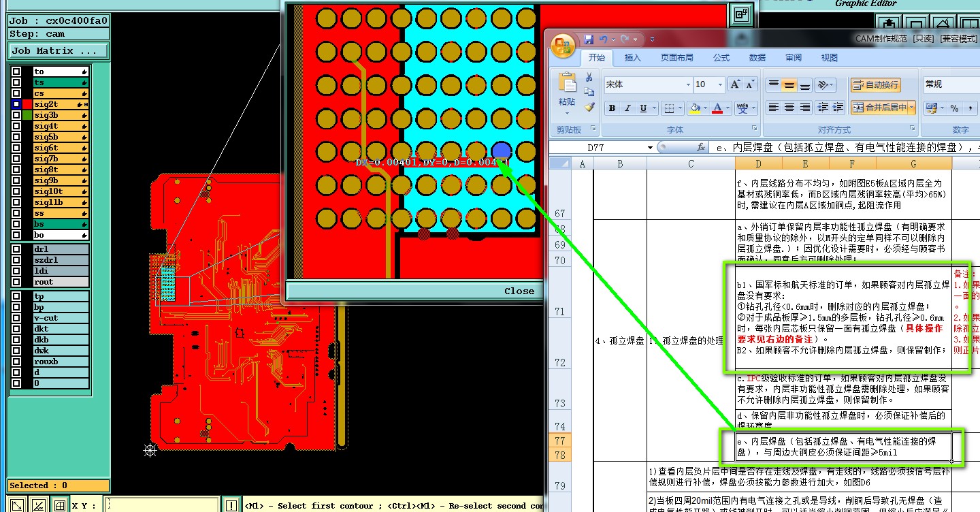Toggle visibility checkbox for layer sig2t

point(16,104)
